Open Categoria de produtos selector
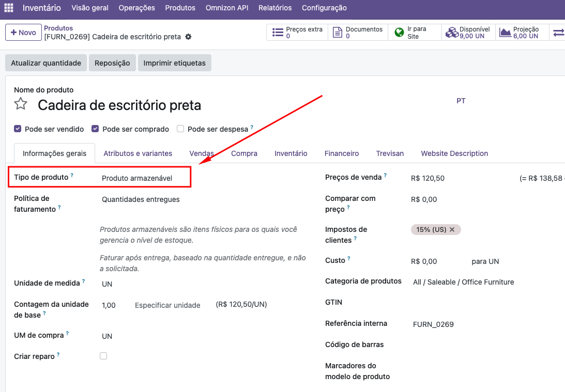This screenshot has height=392, width=565. (x=463, y=282)
